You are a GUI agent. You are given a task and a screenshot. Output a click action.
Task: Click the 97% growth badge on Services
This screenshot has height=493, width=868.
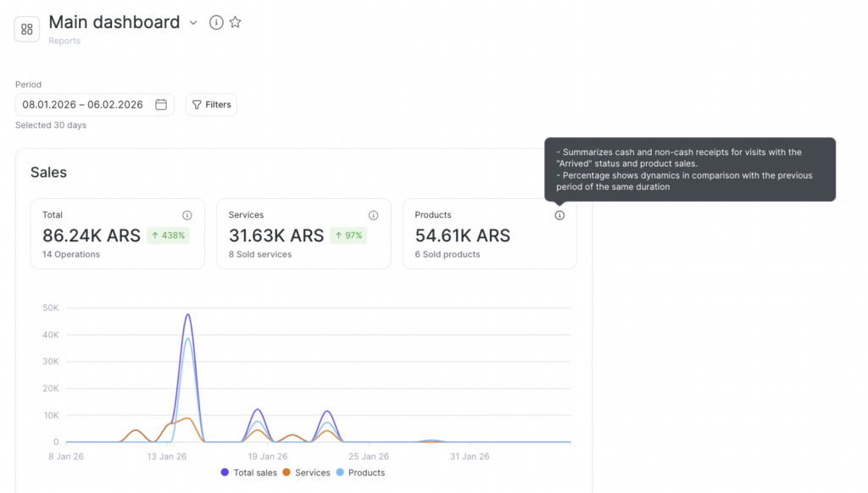coord(348,235)
